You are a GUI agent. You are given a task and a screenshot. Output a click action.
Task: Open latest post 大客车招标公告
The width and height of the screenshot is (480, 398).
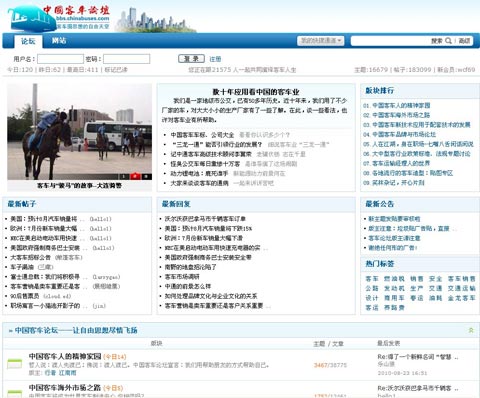pyautogui.click(x=30, y=258)
